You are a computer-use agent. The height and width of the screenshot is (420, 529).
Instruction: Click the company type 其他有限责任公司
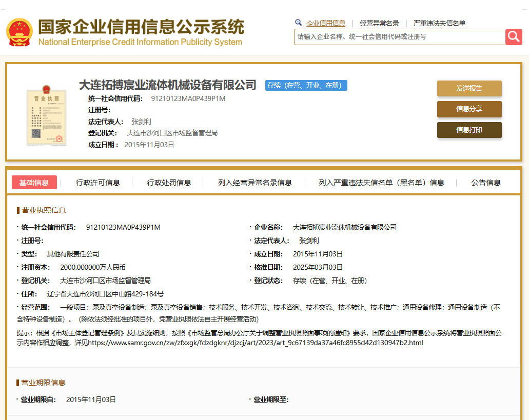(x=73, y=254)
